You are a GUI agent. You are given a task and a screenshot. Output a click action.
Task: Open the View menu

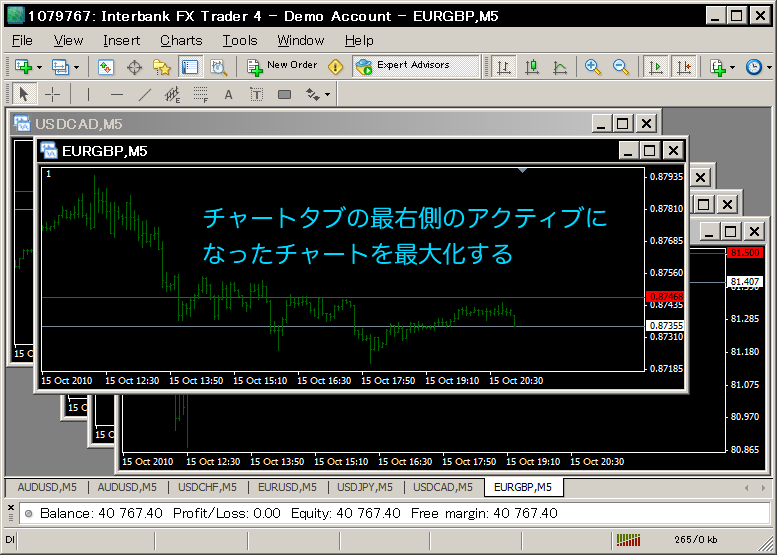click(x=68, y=41)
